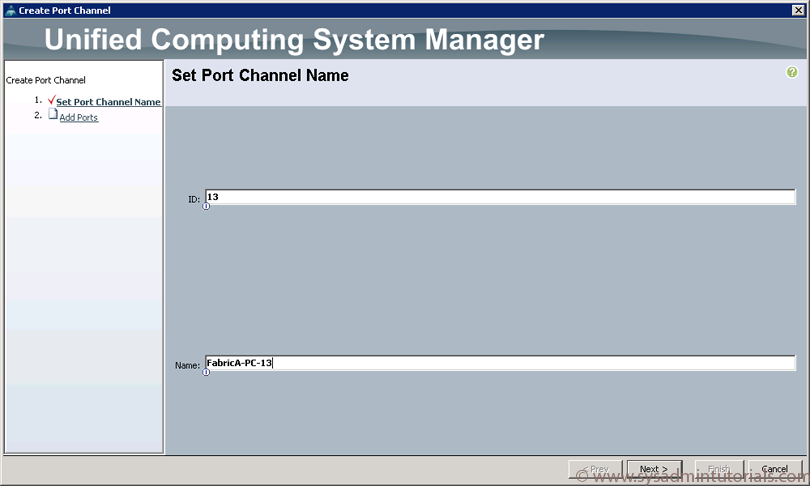Click the red checkmark beside Set Port Channel Name

(x=51, y=100)
